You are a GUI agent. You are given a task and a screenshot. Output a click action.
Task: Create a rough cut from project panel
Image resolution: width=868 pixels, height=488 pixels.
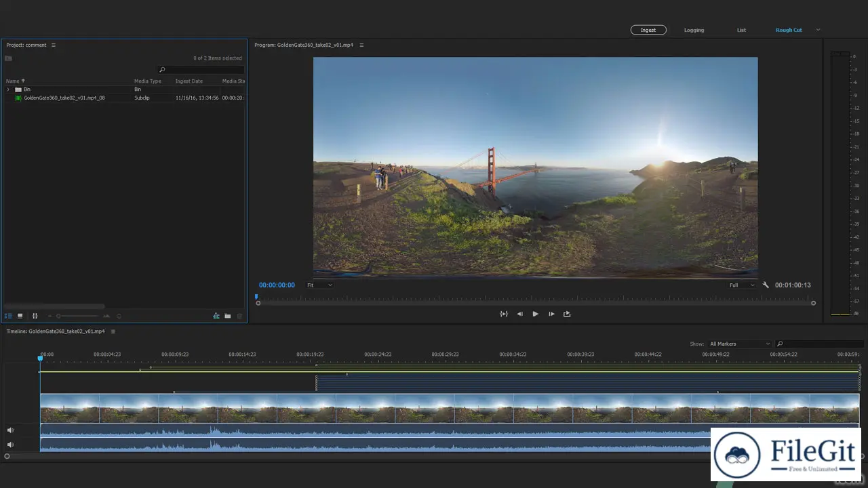pyautogui.click(x=216, y=316)
